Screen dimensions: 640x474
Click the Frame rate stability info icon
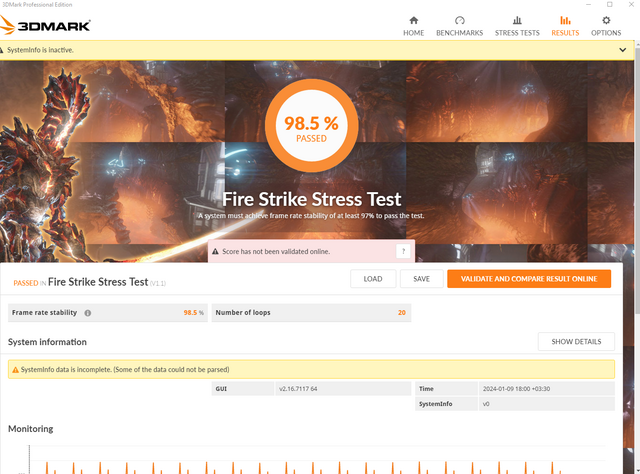coord(87,313)
